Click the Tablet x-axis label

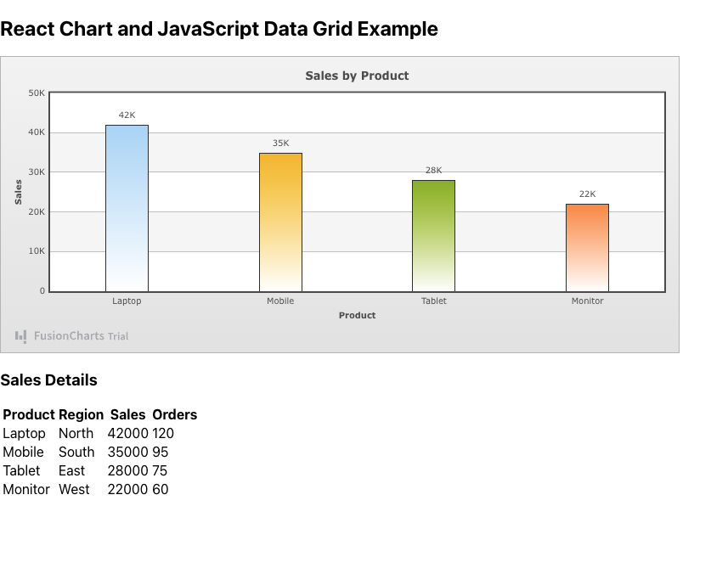433,301
